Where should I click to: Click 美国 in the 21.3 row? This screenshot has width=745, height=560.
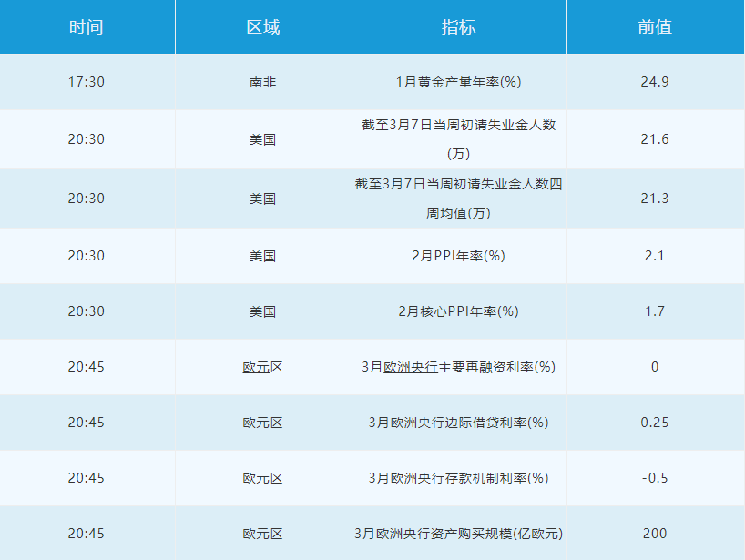[x=262, y=199]
